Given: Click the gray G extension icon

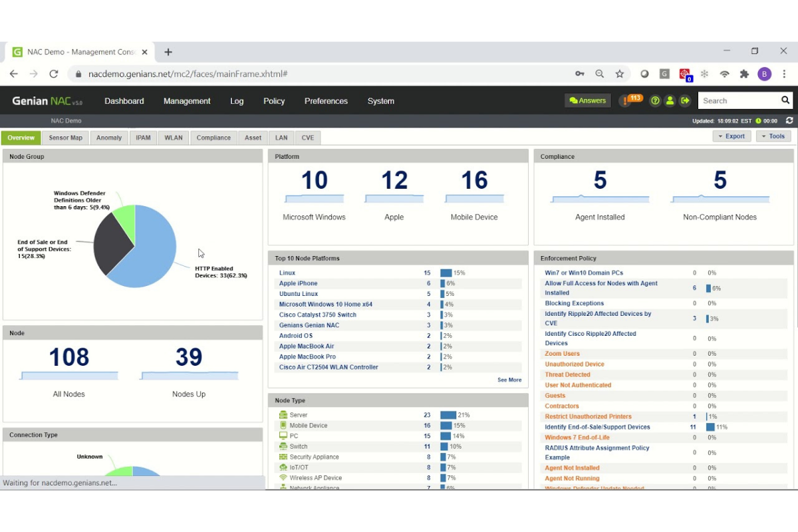Looking at the screenshot, I should coord(664,74).
